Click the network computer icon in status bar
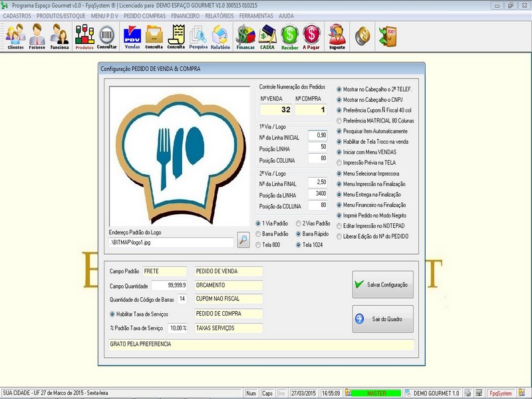532x399 pixels. (x=479, y=393)
